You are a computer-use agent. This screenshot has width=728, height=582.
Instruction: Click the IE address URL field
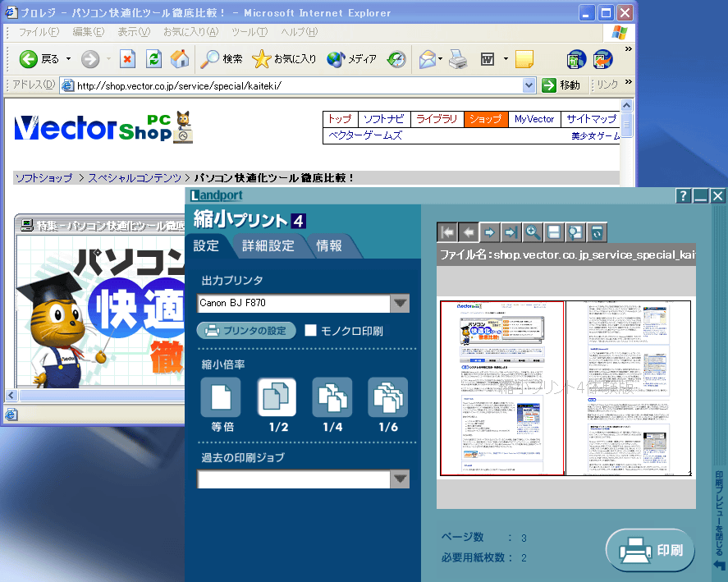(297, 85)
